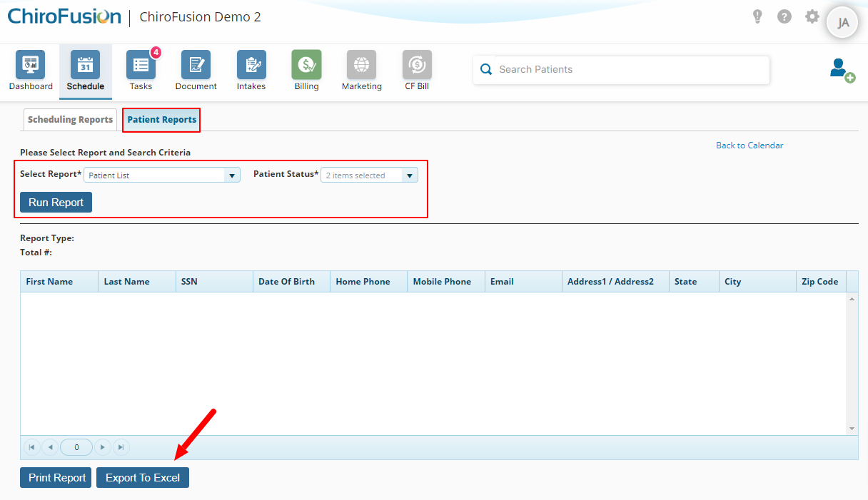Switch to the Scheduling Reports tab
868x500 pixels.
coord(70,120)
